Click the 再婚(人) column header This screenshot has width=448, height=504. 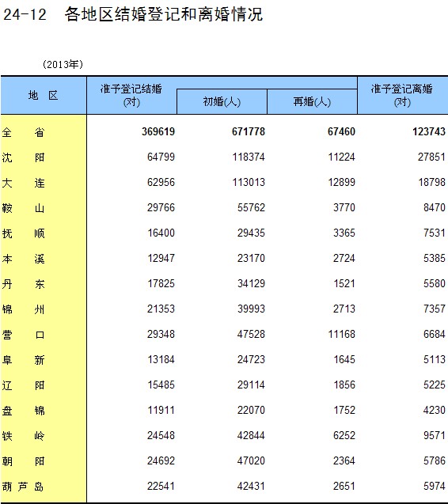pyautogui.click(x=312, y=102)
